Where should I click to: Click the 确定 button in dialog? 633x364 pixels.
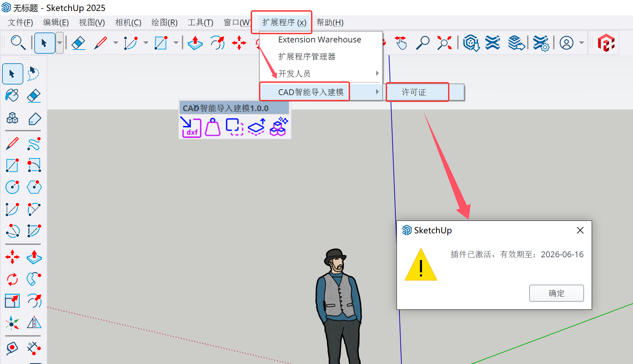pyautogui.click(x=556, y=293)
